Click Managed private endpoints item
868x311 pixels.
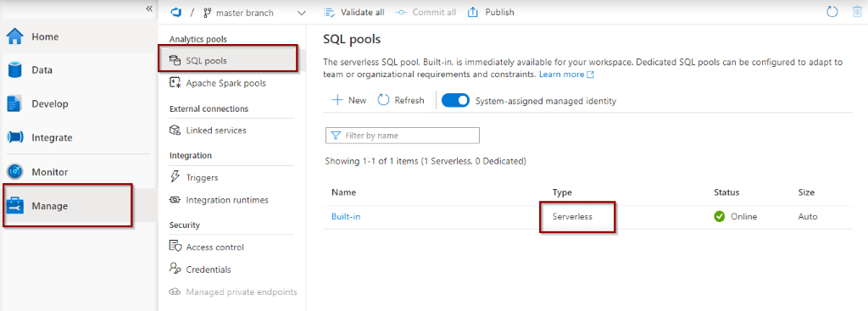(242, 292)
